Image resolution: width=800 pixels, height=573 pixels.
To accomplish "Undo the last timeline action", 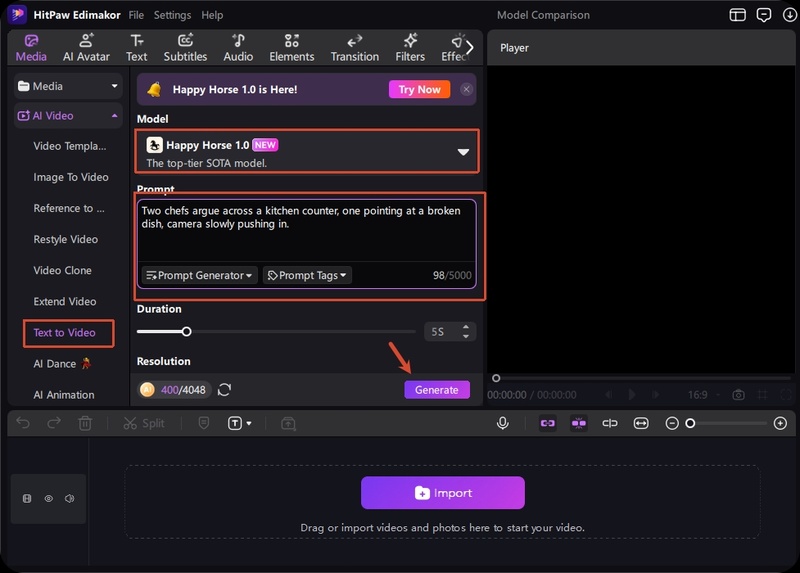I will [23, 423].
